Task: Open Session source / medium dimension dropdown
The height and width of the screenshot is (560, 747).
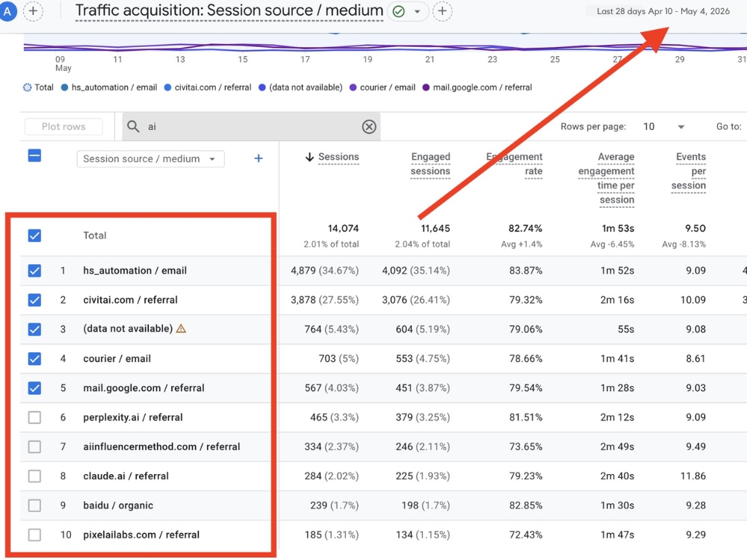Action: (150, 159)
